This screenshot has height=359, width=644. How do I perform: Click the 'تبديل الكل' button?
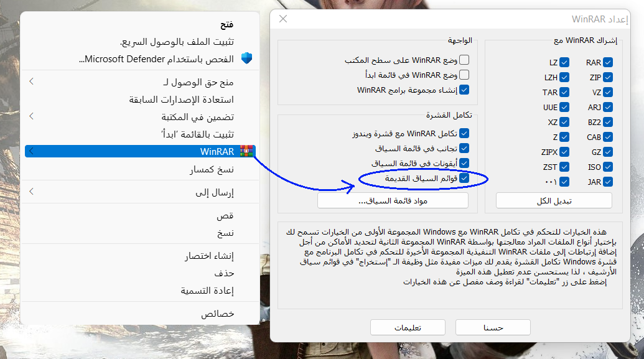point(554,201)
